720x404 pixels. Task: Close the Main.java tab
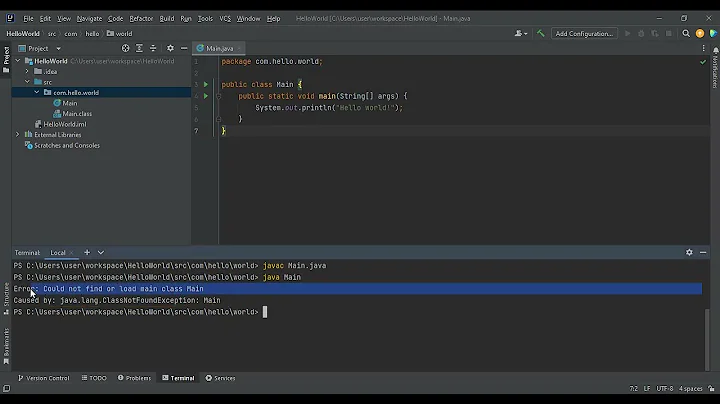[x=239, y=48]
